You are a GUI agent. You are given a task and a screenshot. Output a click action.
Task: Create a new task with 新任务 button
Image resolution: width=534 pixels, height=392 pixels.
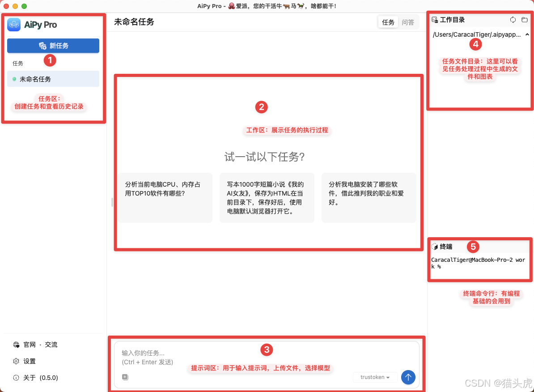[x=53, y=46]
